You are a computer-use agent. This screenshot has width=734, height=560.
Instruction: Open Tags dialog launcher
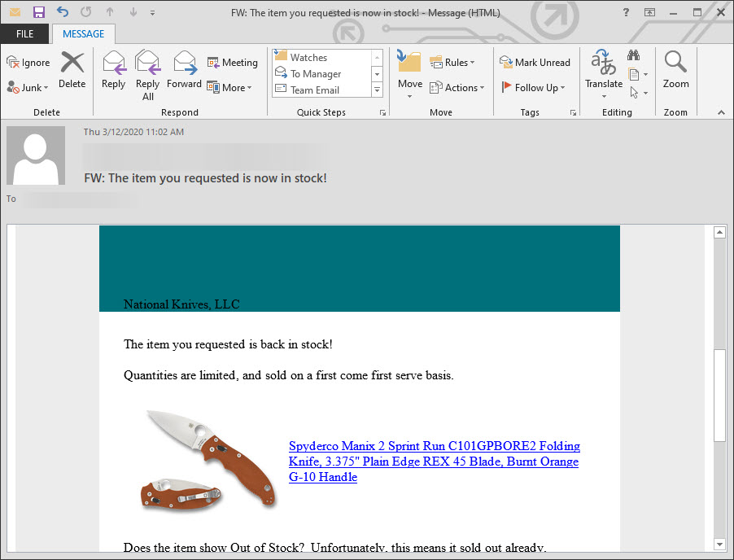click(x=573, y=113)
